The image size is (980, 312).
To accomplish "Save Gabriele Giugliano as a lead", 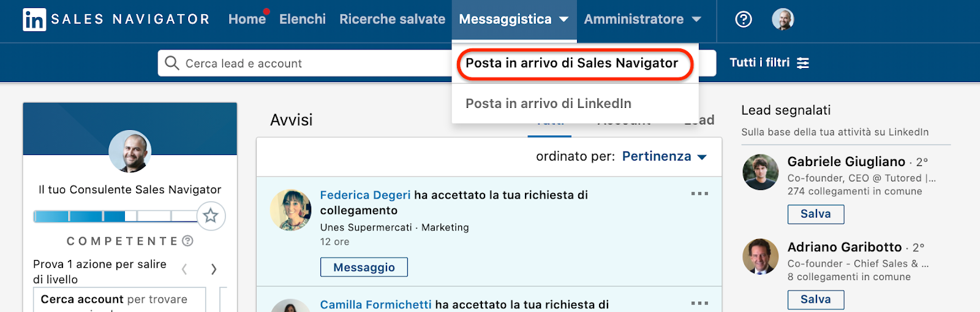I will 815,214.
